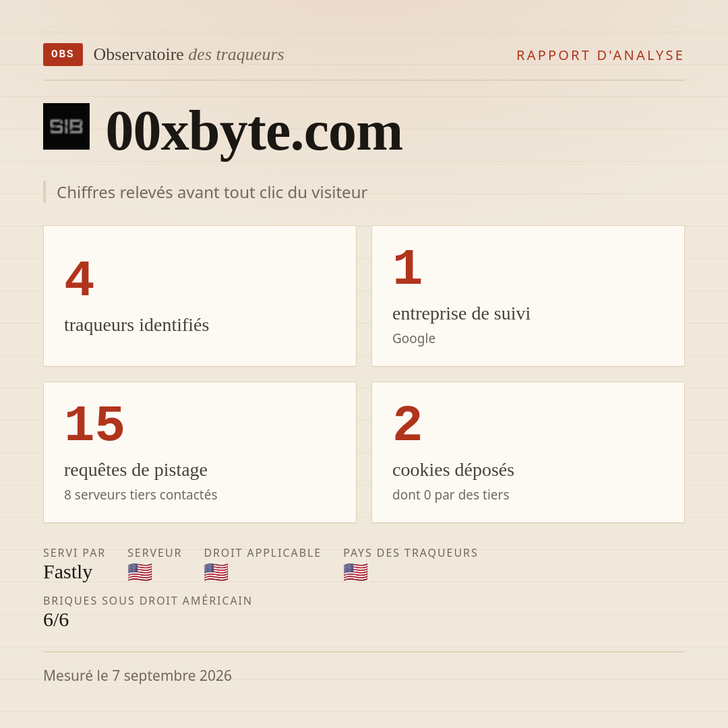Click "Briques sous droit américain" heading
Image resolution: width=728 pixels, height=728 pixels.
pyautogui.click(x=148, y=601)
